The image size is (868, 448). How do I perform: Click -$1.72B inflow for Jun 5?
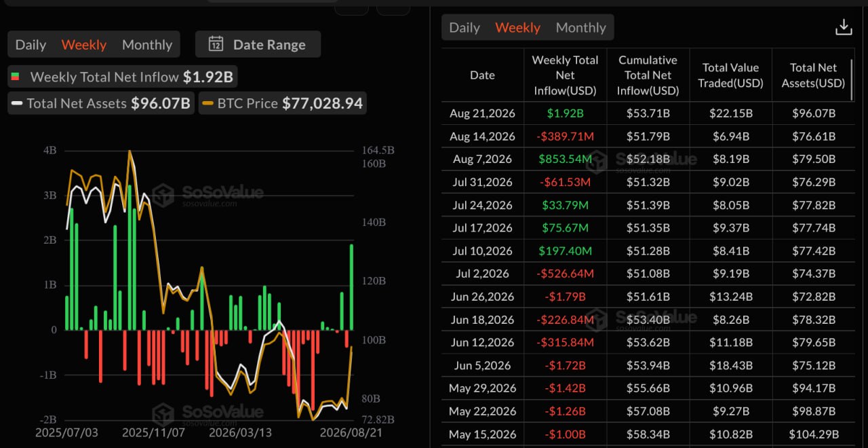click(565, 365)
